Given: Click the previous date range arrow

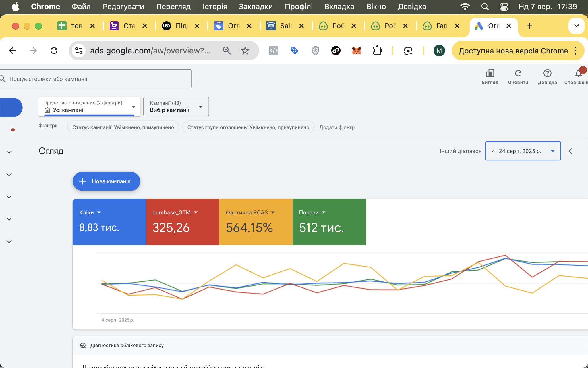Looking at the screenshot, I should click(x=570, y=151).
